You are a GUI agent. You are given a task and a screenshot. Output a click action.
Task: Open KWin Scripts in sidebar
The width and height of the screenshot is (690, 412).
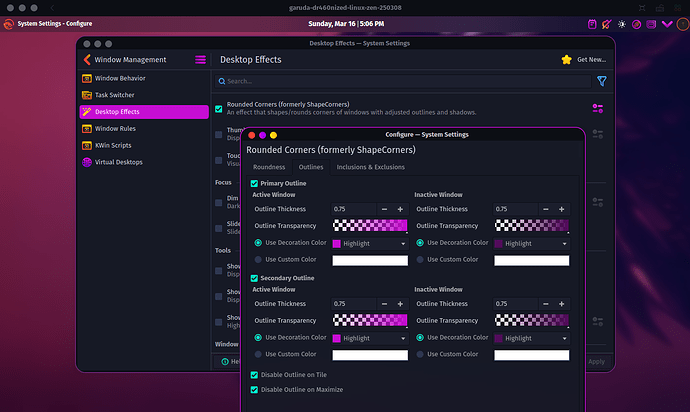point(144,145)
